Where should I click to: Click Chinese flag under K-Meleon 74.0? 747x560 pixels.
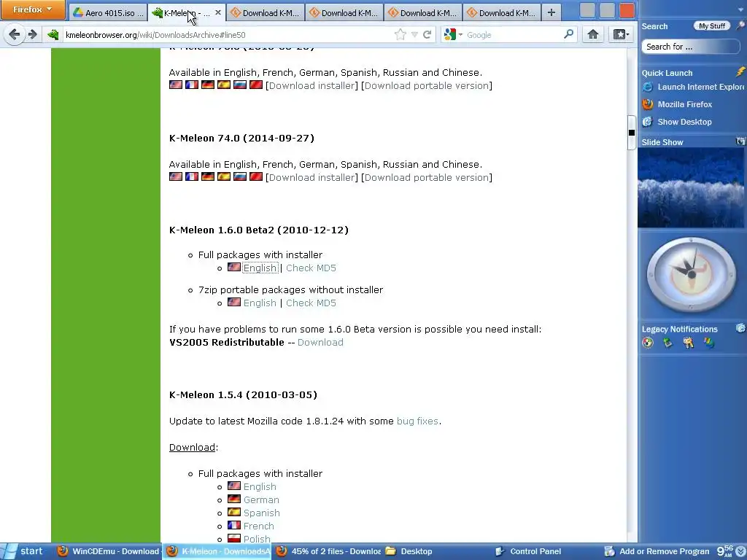pyautogui.click(x=256, y=176)
